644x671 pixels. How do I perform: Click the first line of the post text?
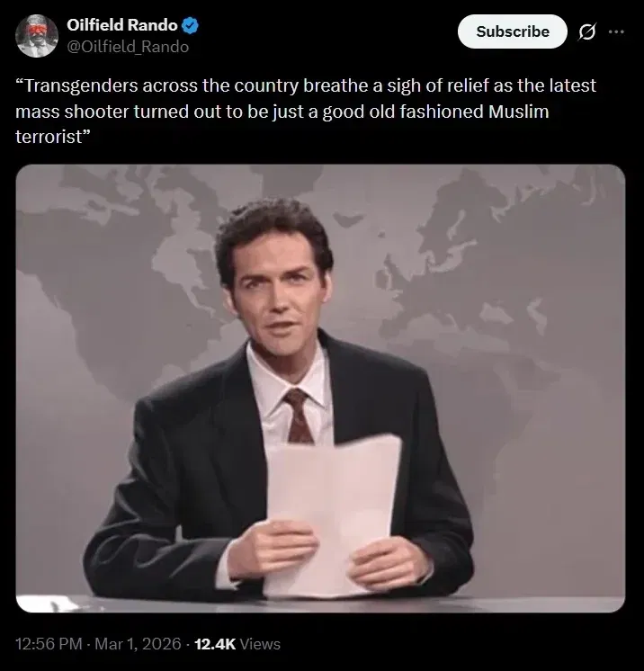(306, 85)
